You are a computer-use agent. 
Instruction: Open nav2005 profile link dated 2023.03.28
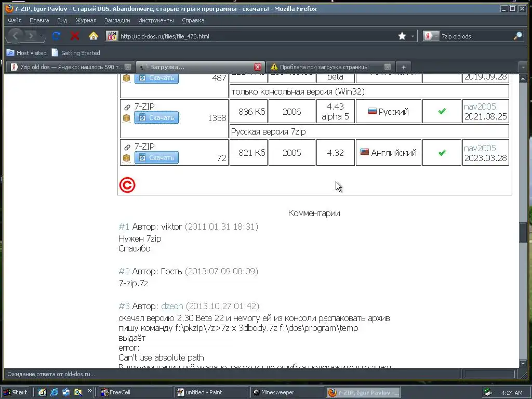click(x=480, y=148)
